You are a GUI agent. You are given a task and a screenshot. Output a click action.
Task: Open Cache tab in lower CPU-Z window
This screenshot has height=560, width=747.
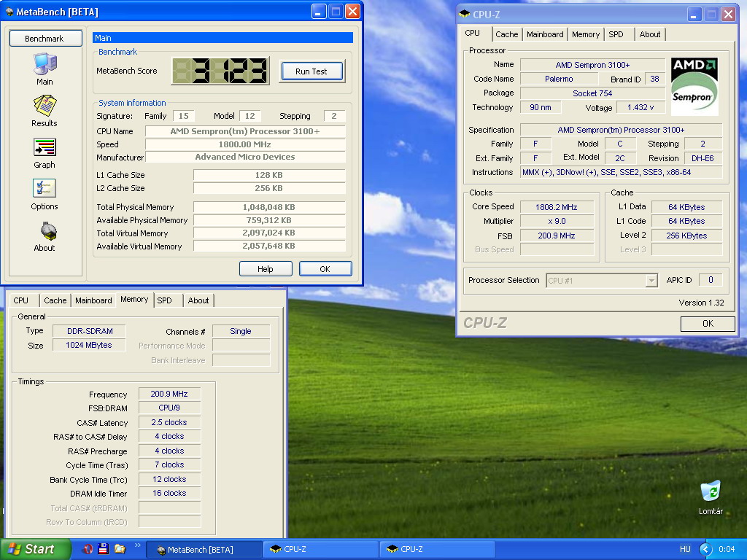point(55,300)
